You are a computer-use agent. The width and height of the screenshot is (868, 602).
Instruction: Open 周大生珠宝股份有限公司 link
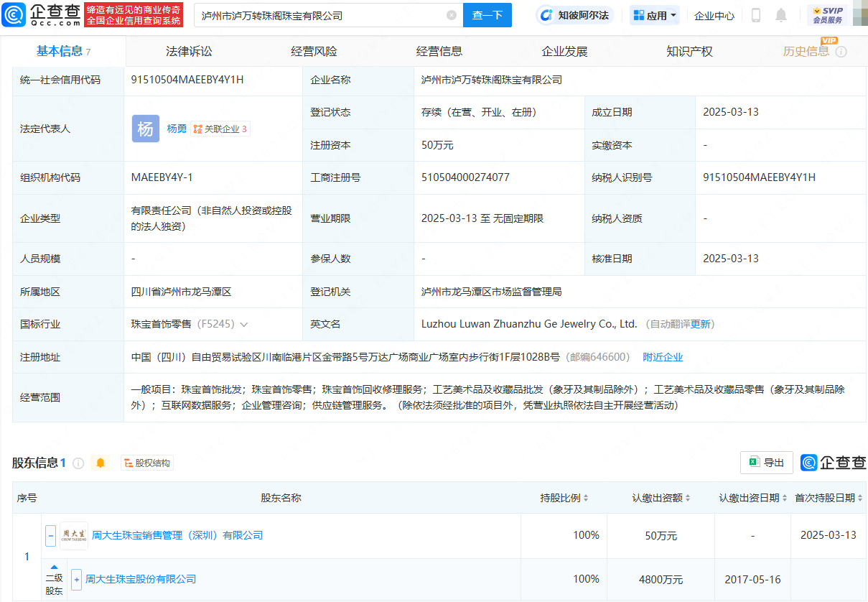pos(141,579)
